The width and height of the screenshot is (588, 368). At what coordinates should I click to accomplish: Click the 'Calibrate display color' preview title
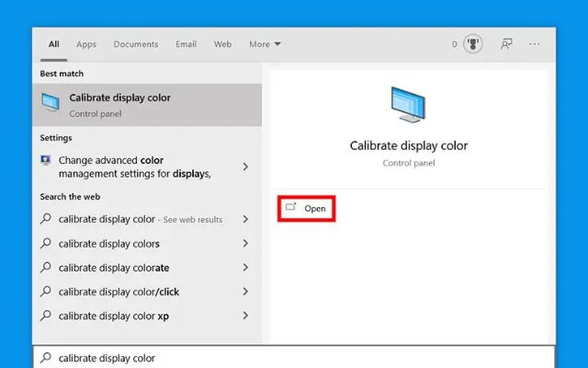[408, 145]
